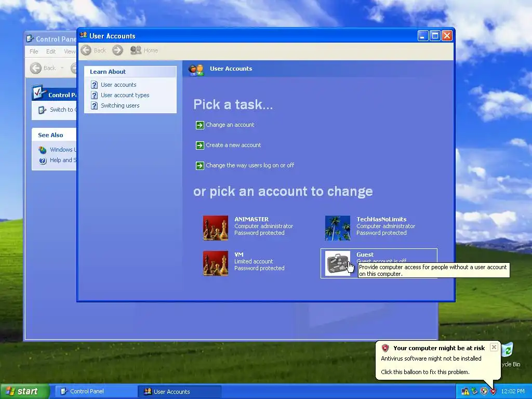Screen dimensions: 532x399
Task: Click the Control Panel title bar icon
Action: pos(30,38)
